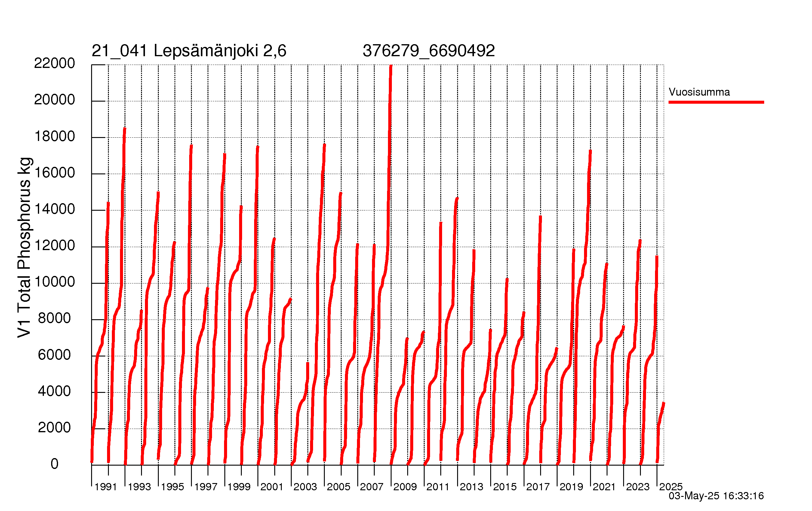Click the red legend line sample
Viewport: 812px width, 511px height.
pos(716,102)
